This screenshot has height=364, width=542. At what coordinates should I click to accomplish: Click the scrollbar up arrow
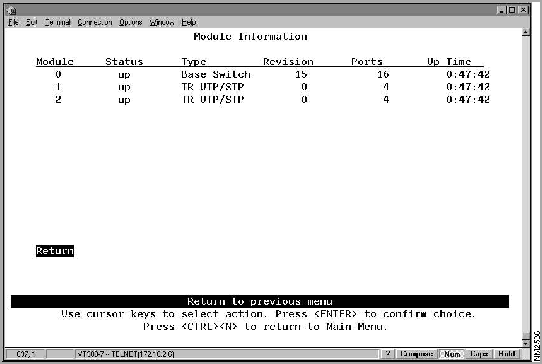[x=526, y=32]
